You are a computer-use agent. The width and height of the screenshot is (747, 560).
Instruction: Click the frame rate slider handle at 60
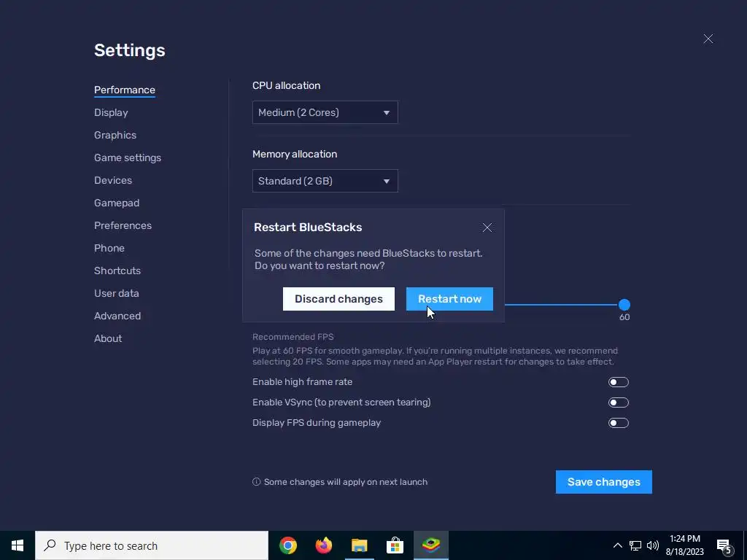(624, 305)
